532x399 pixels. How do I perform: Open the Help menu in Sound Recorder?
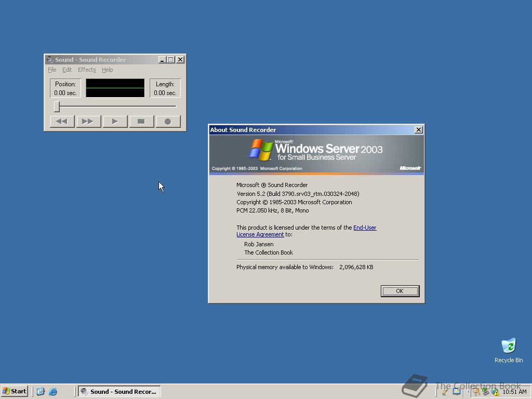[x=107, y=70]
